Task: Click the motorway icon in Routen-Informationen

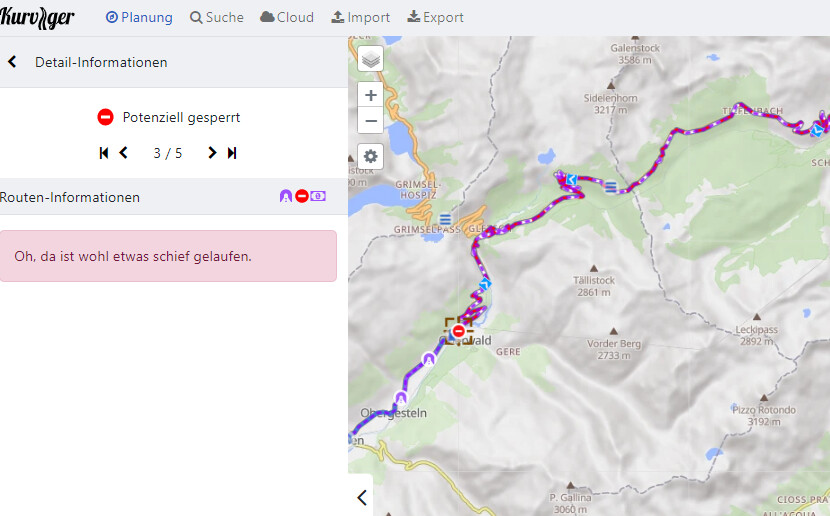Action: click(286, 197)
